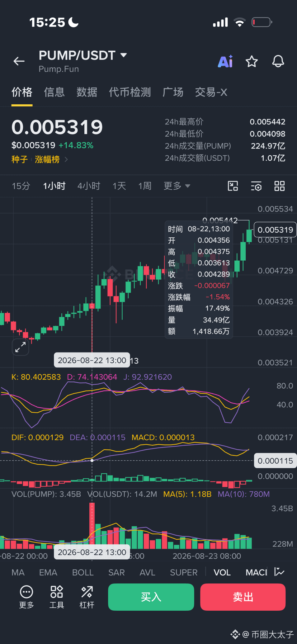This screenshot has width=297, height=644.
Task: Expand the PUMP/USDT pair selector
Action: (123, 55)
